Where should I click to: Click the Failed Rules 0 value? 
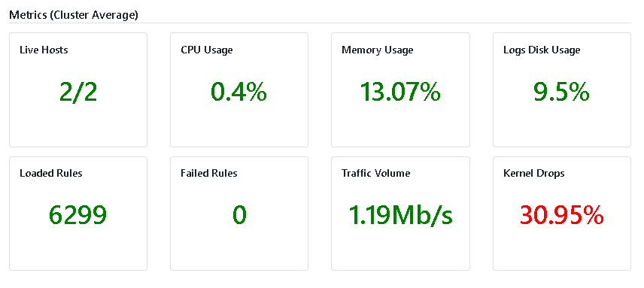click(239, 215)
